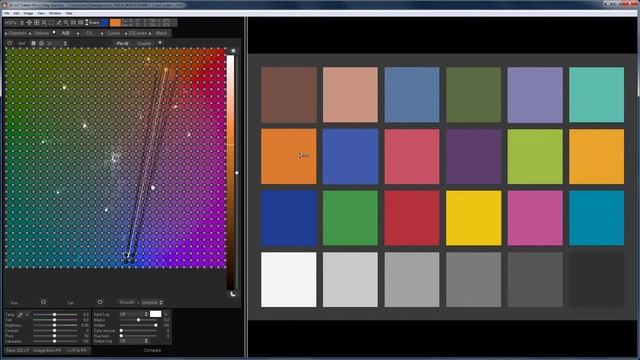Image resolution: width=640 pixels, height=360 pixels.
Task: Click the sun icon above luminance bar
Action: tap(233, 51)
